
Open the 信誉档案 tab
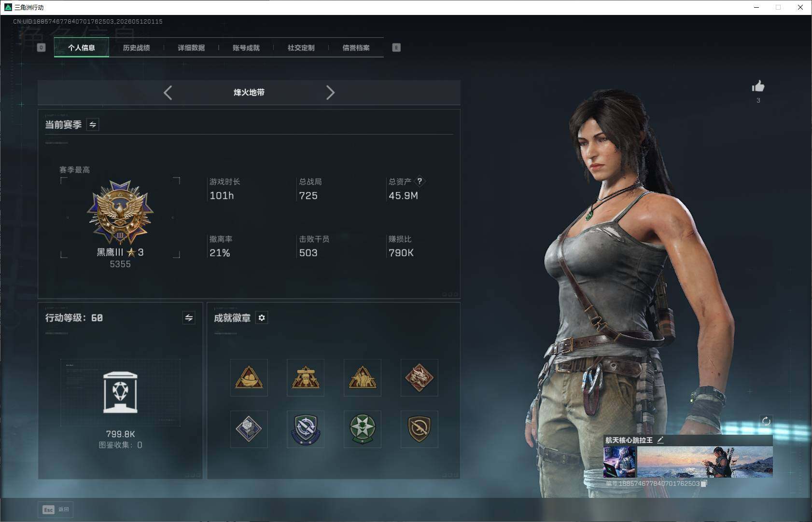(x=356, y=48)
